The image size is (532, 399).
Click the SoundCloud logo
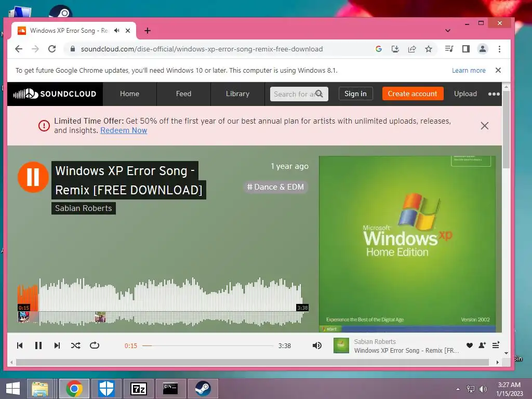click(55, 94)
